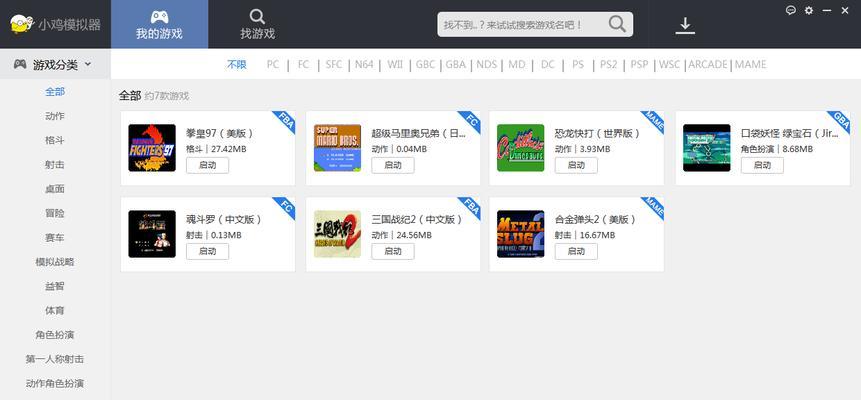The image size is (861, 400).
Task: Open the My Games (我的游戏) tab
Action: 159,24
